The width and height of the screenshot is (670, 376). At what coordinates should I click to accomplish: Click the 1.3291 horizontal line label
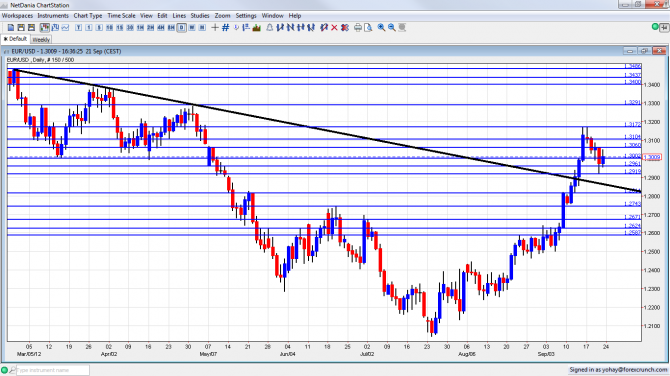pyautogui.click(x=632, y=103)
